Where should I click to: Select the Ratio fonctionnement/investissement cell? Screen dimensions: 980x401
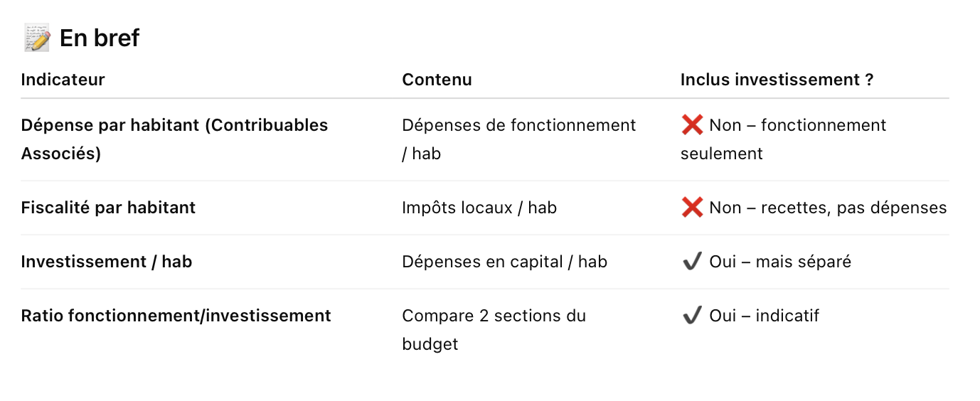176,316
